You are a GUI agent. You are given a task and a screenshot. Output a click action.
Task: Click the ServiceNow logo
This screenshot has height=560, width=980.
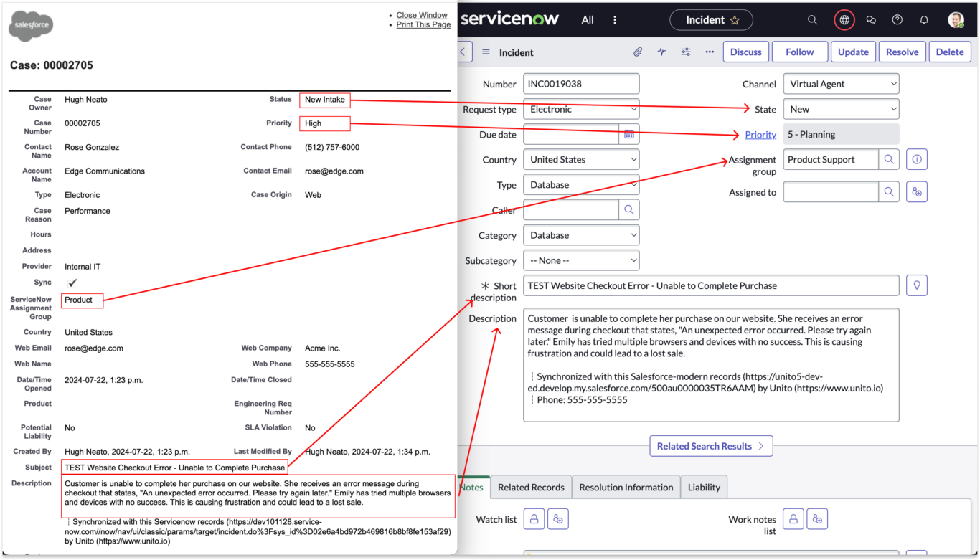pos(509,19)
